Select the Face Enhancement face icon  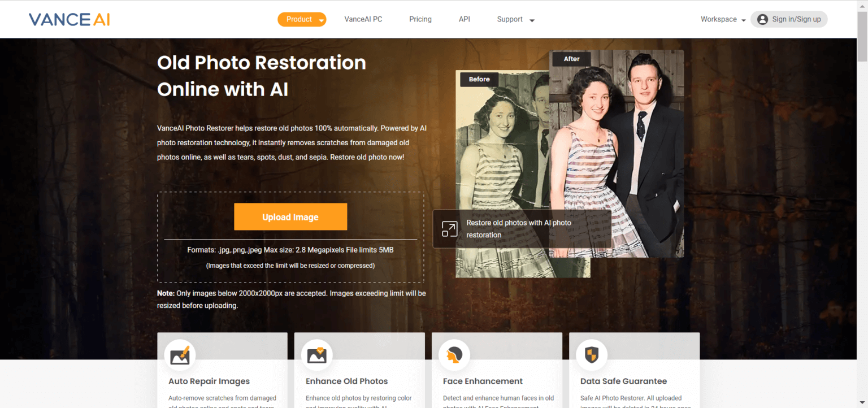pos(454,355)
